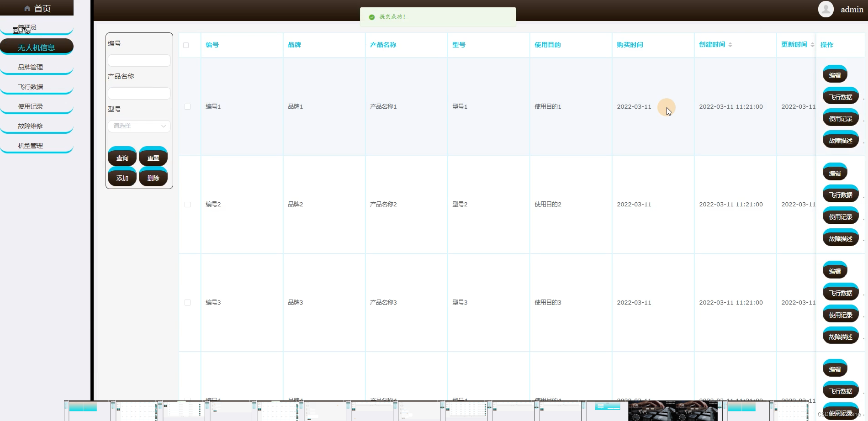Sort by 创建时间 using its sort arrows

[x=730, y=45]
